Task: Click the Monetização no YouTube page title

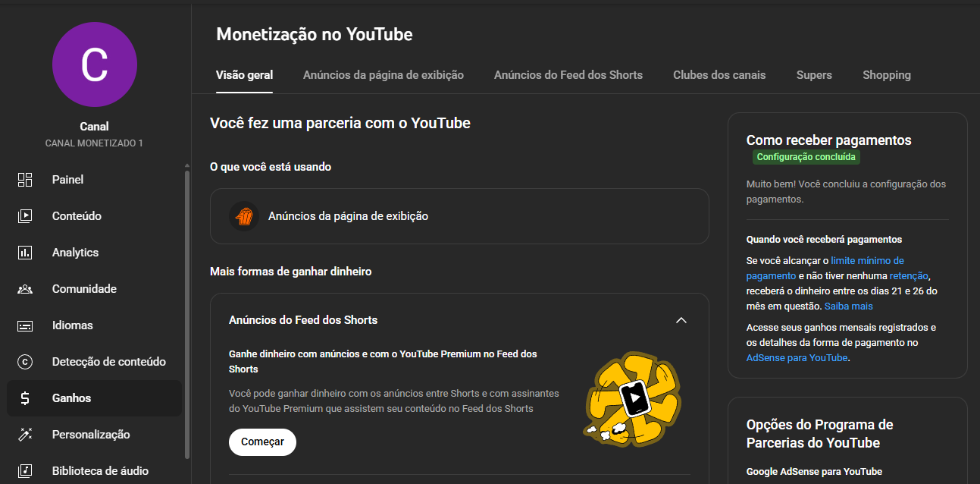Action: [315, 34]
